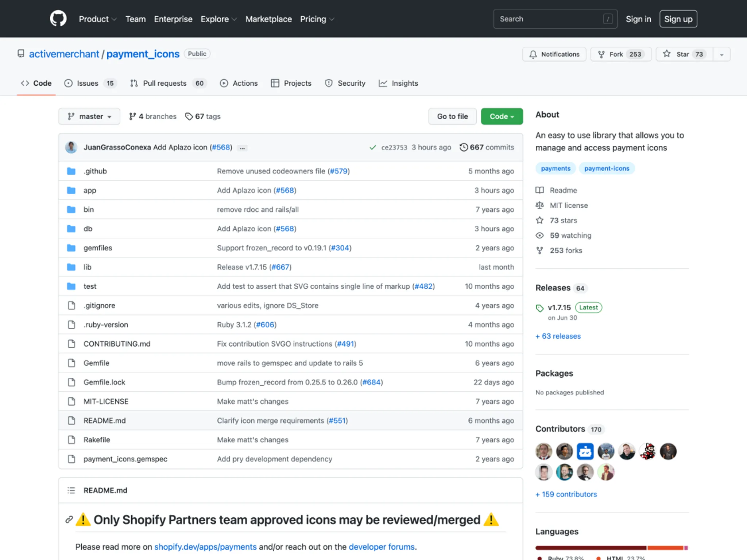Click the heading anchor link icon

[x=69, y=520]
